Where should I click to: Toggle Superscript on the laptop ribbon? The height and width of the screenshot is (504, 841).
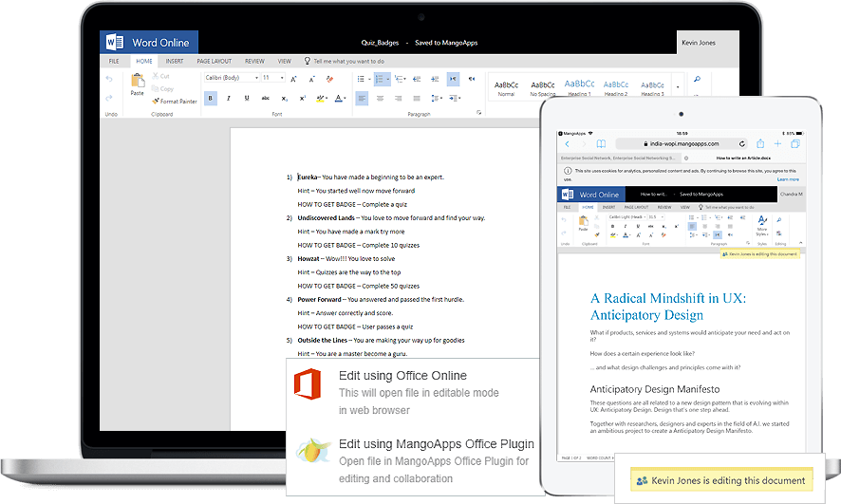(x=303, y=98)
